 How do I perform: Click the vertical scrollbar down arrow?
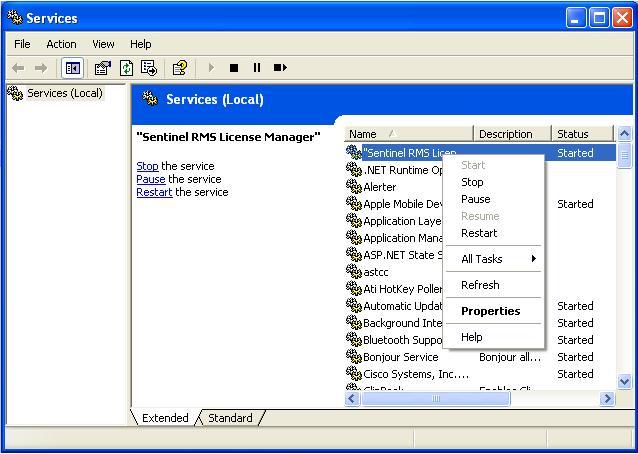point(625,381)
